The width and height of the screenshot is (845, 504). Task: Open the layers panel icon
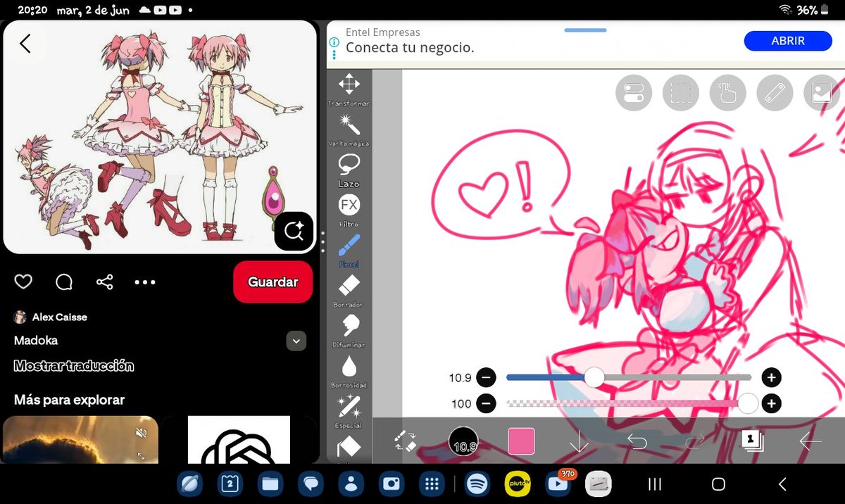coord(753,441)
